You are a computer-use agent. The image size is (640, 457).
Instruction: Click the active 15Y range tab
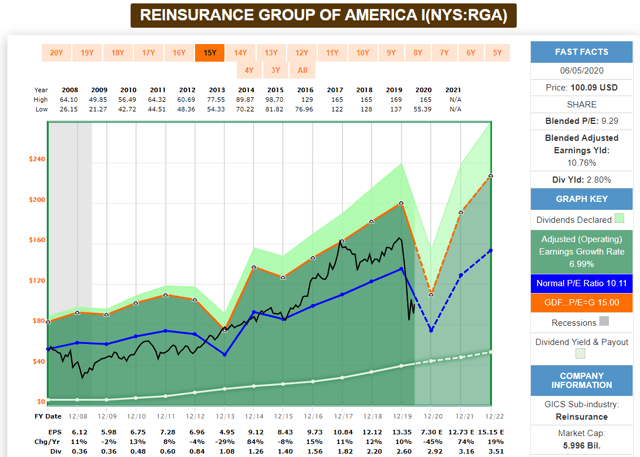pos(210,53)
